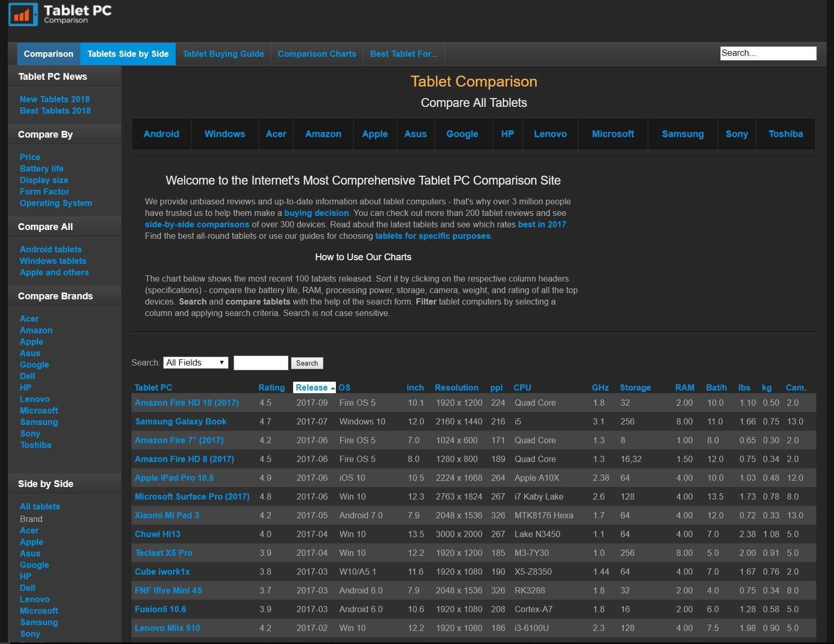The image size is (834, 644).
Task: Click the 3000 x 2000 resolution cell
Action: 459,534
